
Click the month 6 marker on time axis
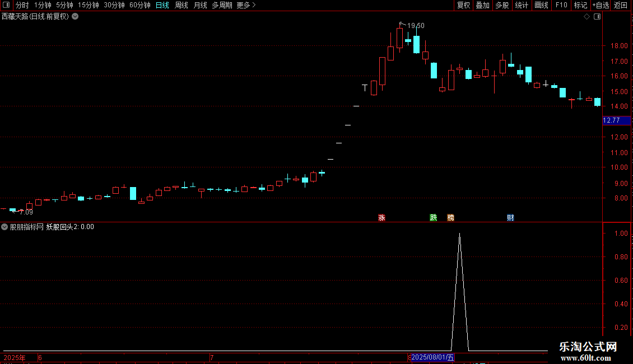(40, 357)
